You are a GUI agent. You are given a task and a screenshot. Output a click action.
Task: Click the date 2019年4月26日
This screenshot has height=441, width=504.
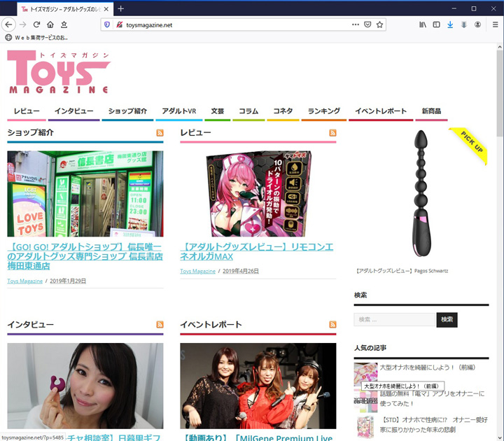(241, 271)
